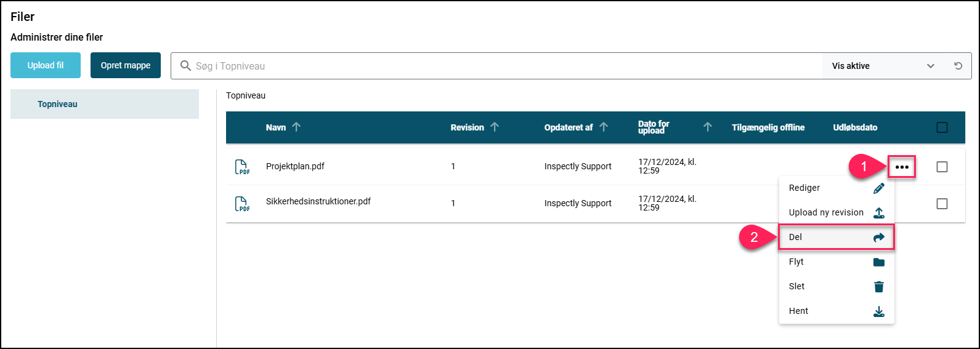This screenshot has height=349, width=980.
Task: Click the Opret mappe button
Action: point(126,65)
